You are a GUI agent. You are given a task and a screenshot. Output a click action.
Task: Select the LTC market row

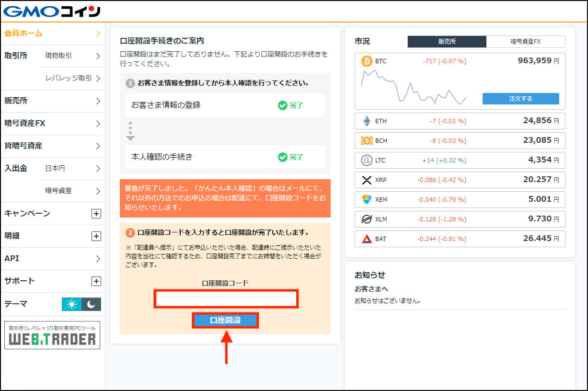[x=460, y=160]
